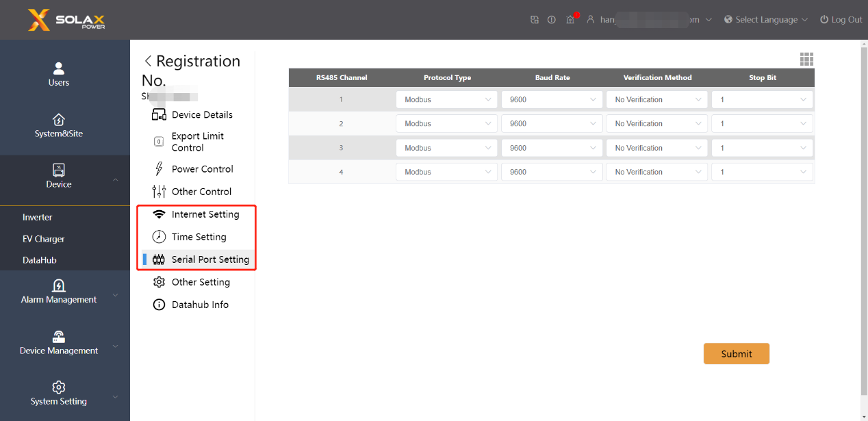
Task: Click the SolaX Power logo
Action: (66, 20)
